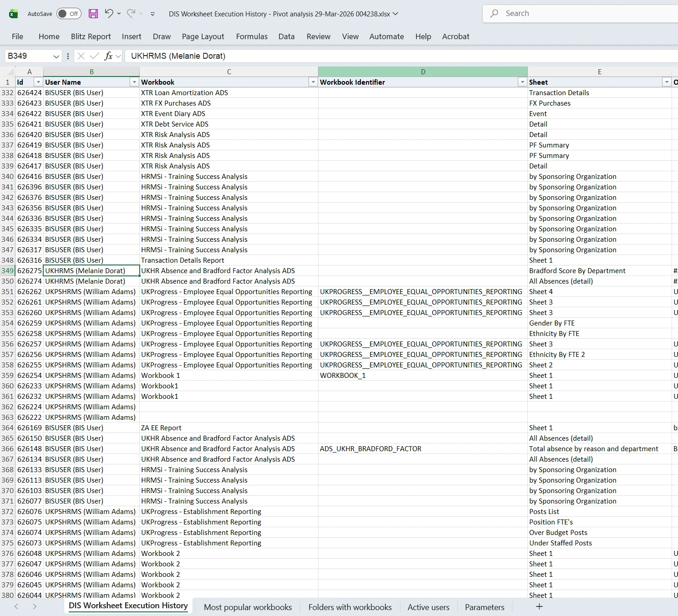This screenshot has width=678, height=616.
Task: Select the row 349 header
Action: (7, 271)
